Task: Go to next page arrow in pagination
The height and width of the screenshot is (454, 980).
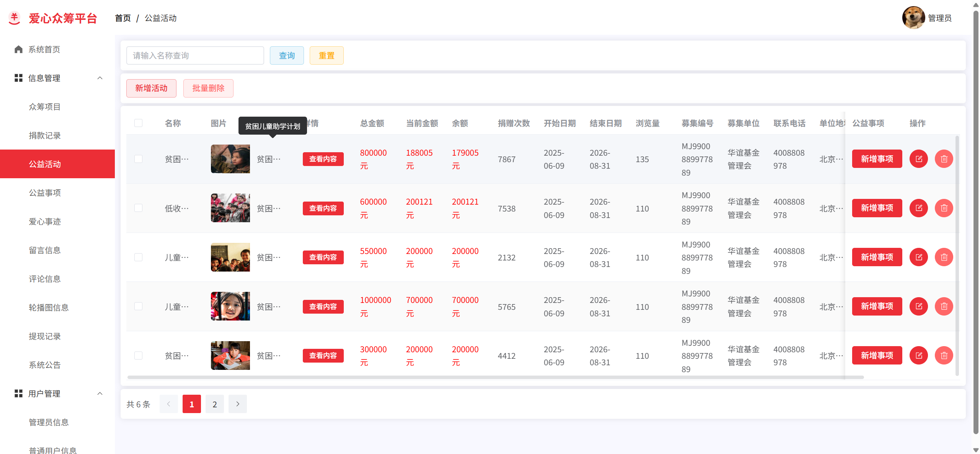Action: point(237,404)
